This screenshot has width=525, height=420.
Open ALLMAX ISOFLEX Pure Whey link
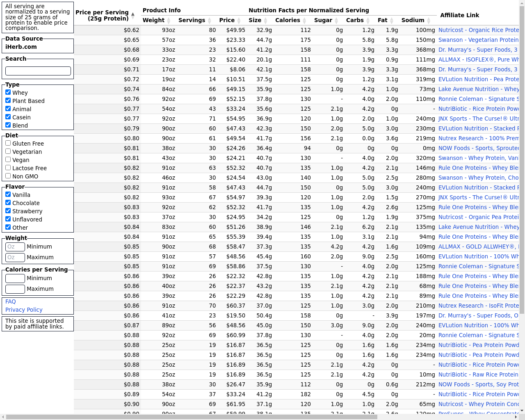click(479, 59)
